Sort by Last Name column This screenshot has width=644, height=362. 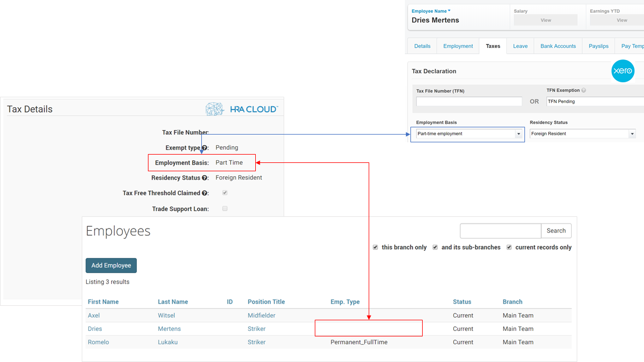coord(173,301)
